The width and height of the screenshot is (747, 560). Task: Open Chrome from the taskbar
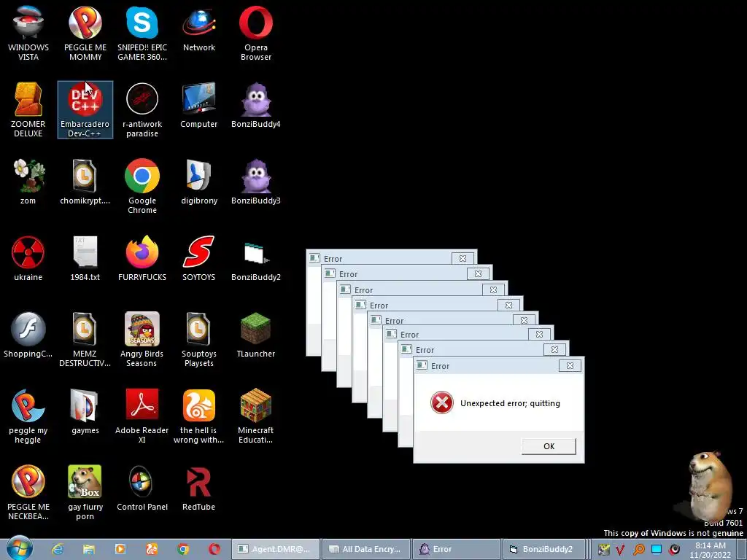coord(183,549)
